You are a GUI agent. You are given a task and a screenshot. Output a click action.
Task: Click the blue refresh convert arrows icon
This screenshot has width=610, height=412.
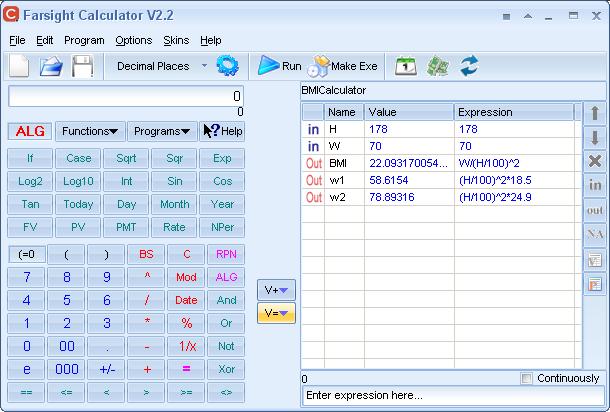coord(469,66)
